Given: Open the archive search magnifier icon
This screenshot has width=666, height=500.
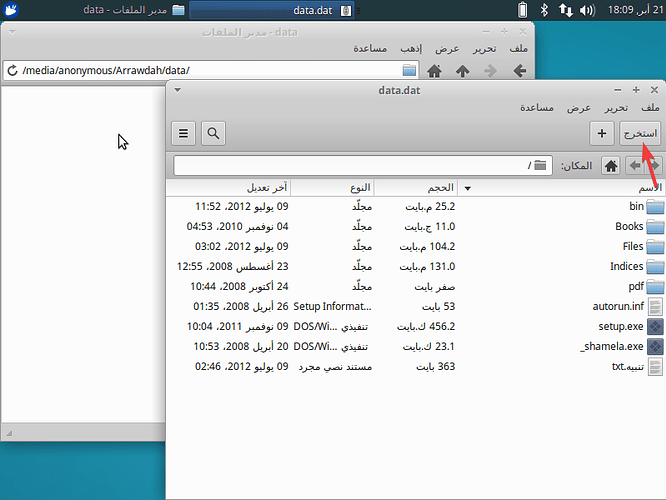Looking at the screenshot, I should tap(214, 132).
